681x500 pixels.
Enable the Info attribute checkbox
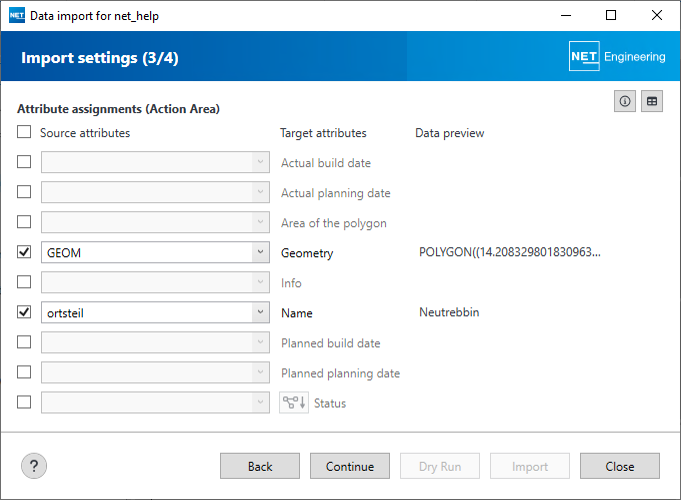24,283
